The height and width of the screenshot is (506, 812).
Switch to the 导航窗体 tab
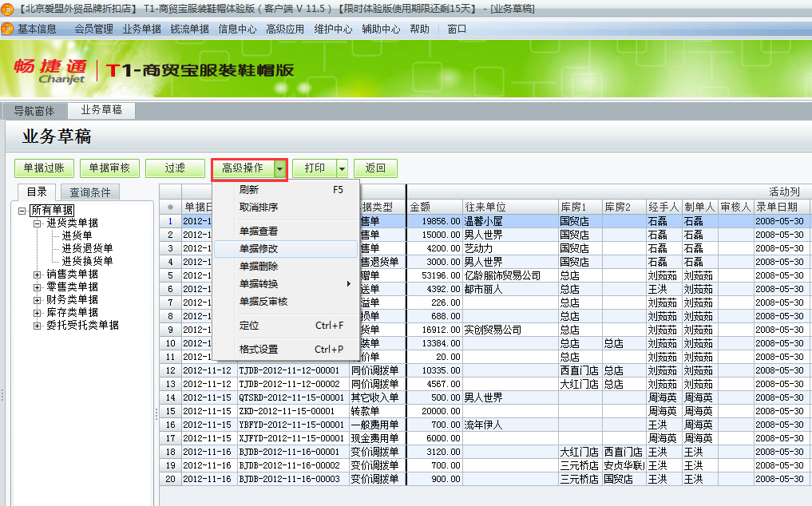coord(34,112)
